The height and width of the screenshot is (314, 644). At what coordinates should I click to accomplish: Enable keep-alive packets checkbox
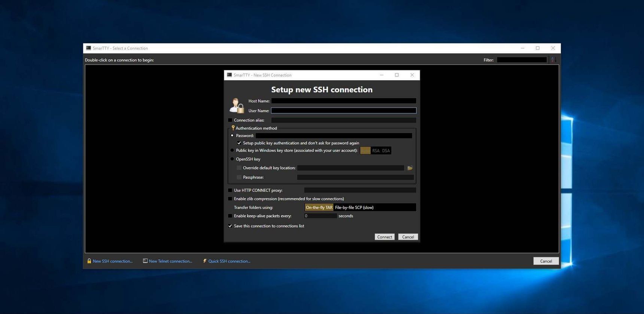(230, 216)
